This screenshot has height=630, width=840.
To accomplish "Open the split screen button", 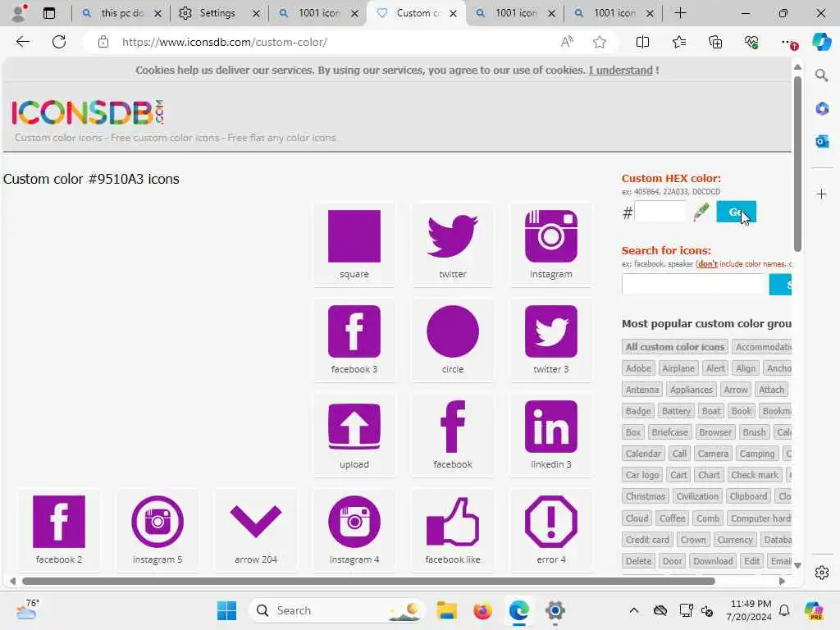I will pos(642,42).
